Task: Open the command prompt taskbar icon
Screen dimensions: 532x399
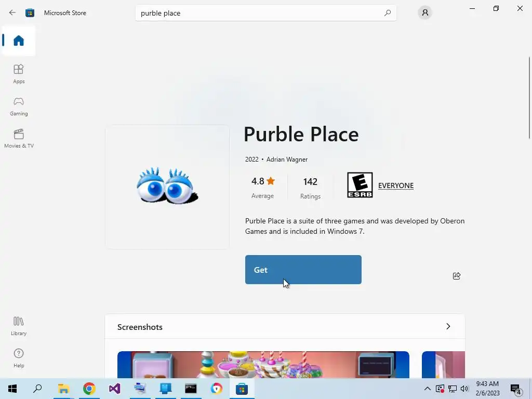Action: 191,389
